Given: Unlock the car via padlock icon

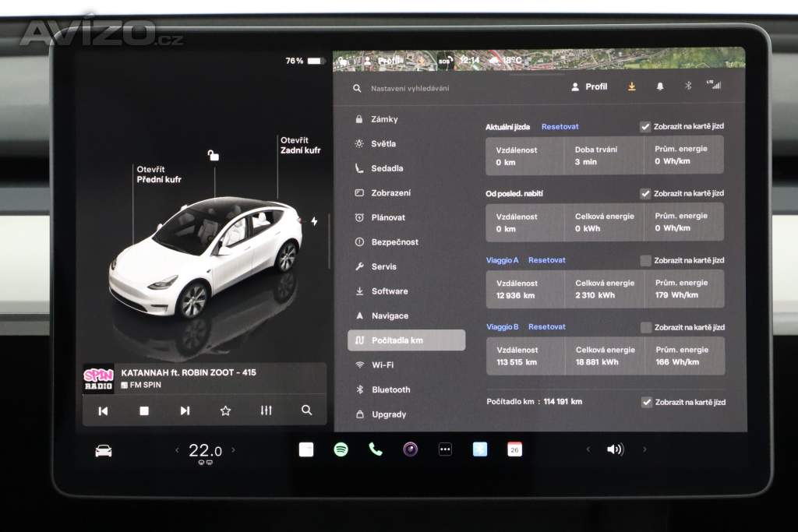Looking at the screenshot, I should 214,155.
